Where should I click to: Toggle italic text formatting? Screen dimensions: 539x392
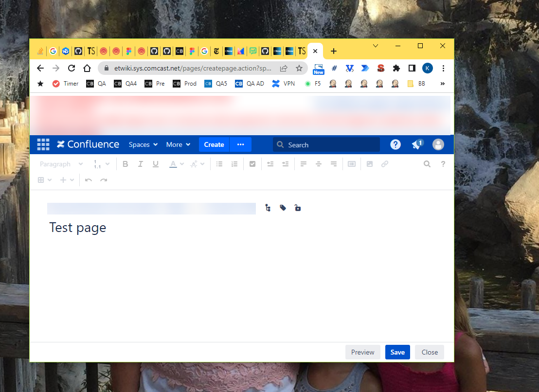pyautogui.click(x=140, y=164)
